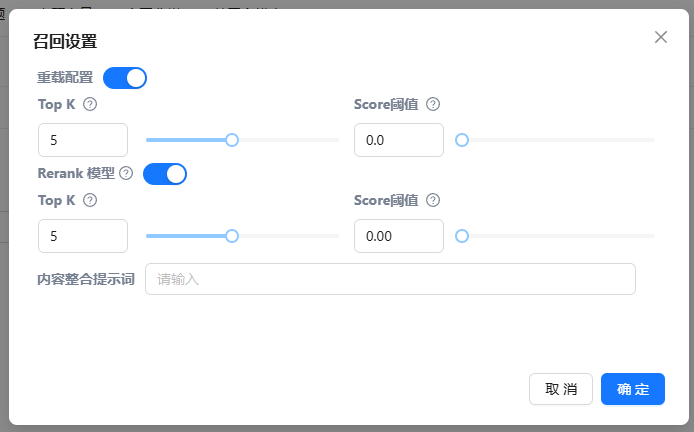Focus the Score阈值 input showing 0.00

(x=398, y=236)
